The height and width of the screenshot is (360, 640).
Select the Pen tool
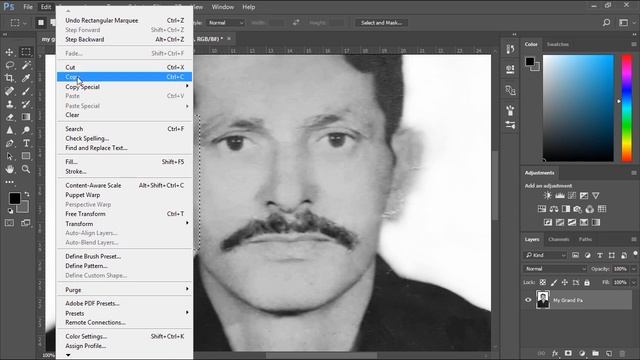click(9, 143)
